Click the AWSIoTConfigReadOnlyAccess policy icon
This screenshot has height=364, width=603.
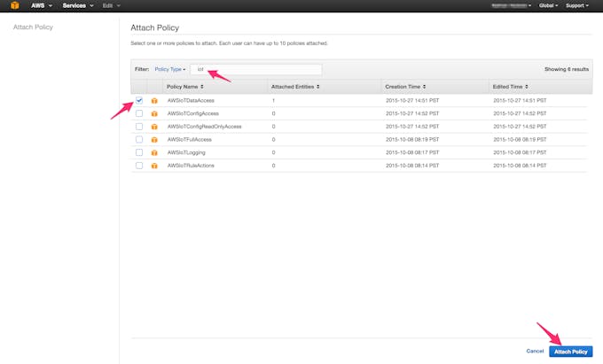pos(154,127)
